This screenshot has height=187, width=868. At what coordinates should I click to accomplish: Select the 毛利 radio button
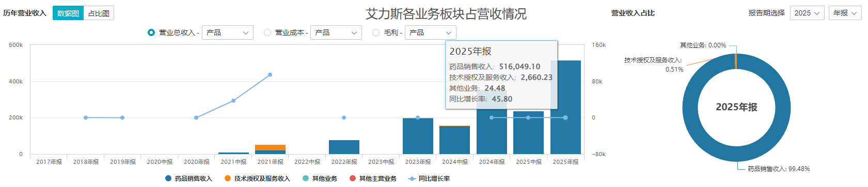tap(376, 32)
